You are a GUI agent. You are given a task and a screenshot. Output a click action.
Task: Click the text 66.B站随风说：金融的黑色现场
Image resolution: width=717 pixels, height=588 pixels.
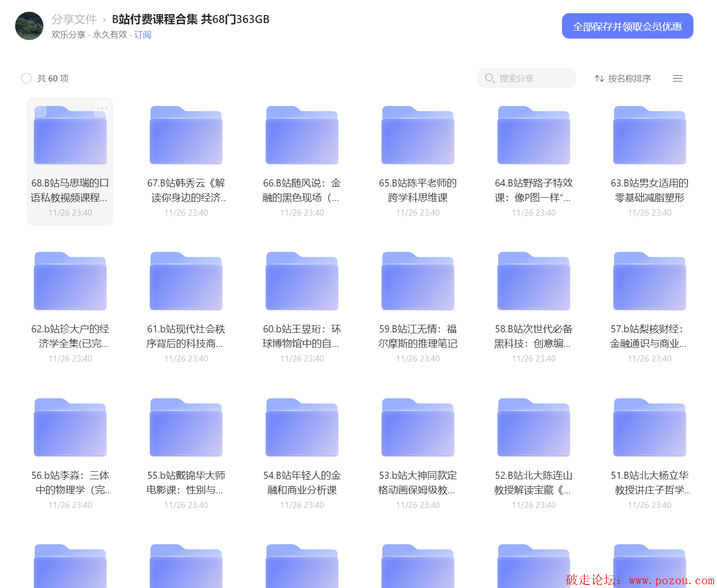pos(302,190)
